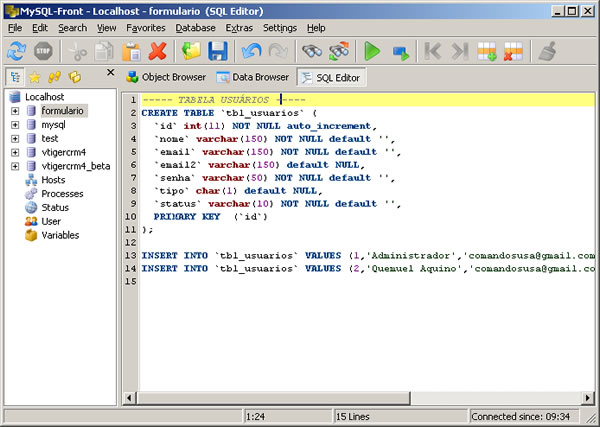Image resolution: width=600 pixels, height=427 pixels.
Task: Open the Variables tree item
Action: 60,235
